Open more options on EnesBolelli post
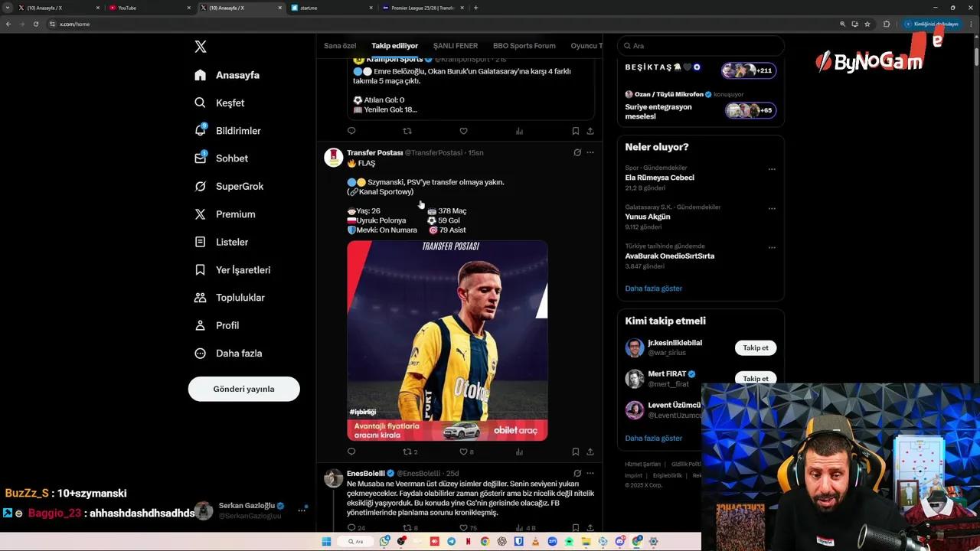Viewport: 980px width, 551px height. (590, 473)
